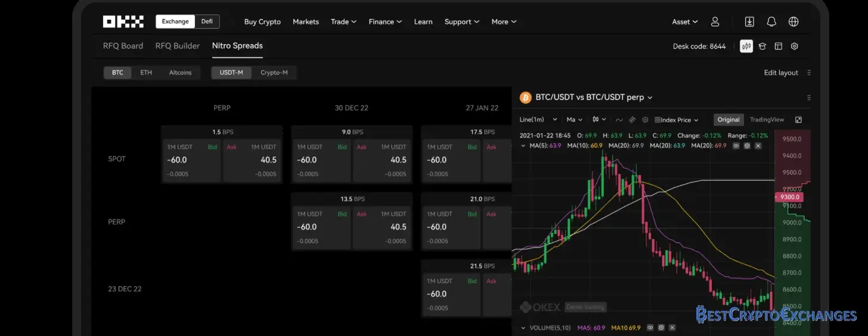Expand chart to fullscreen
The image size is (868, 336).
pyautogui.click(x=798, y=120)
